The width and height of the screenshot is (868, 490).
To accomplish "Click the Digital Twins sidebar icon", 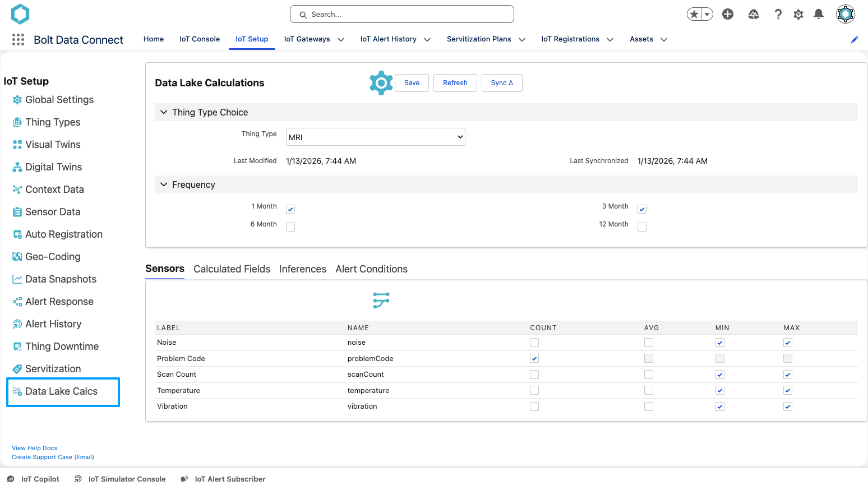I will (17, 167).
